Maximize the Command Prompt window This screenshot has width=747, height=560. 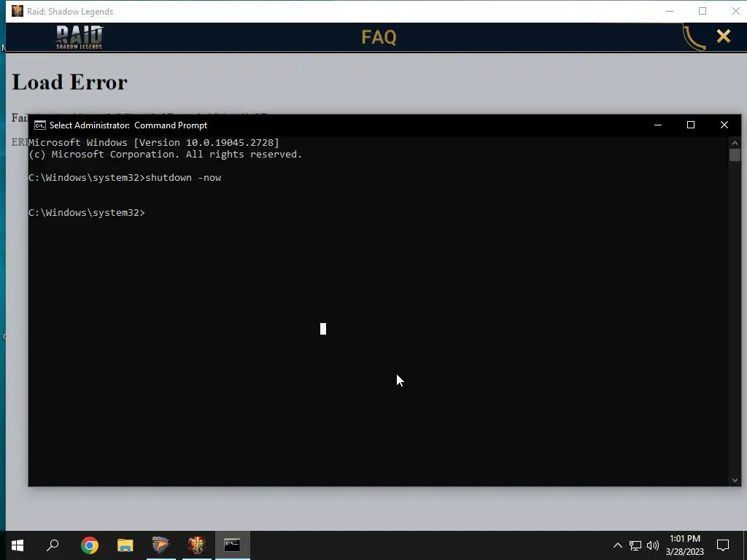pyautogui.click(x=691, y=125)
